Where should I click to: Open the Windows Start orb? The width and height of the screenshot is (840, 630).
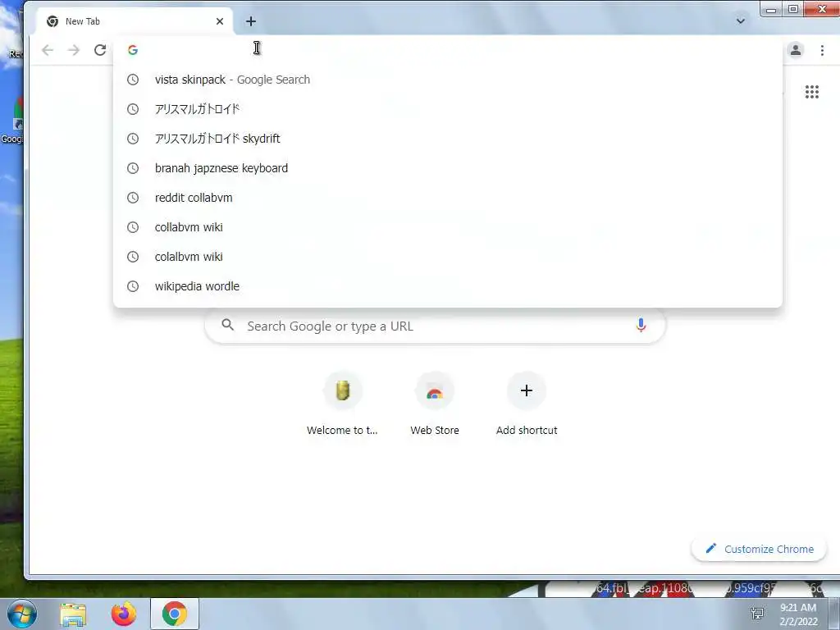click(x=22, y=614)
